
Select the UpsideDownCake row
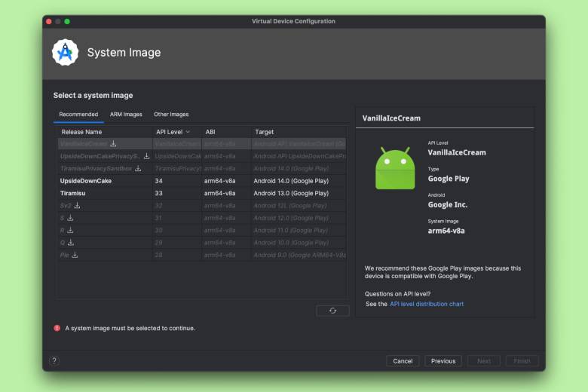[x=202, y=181]
